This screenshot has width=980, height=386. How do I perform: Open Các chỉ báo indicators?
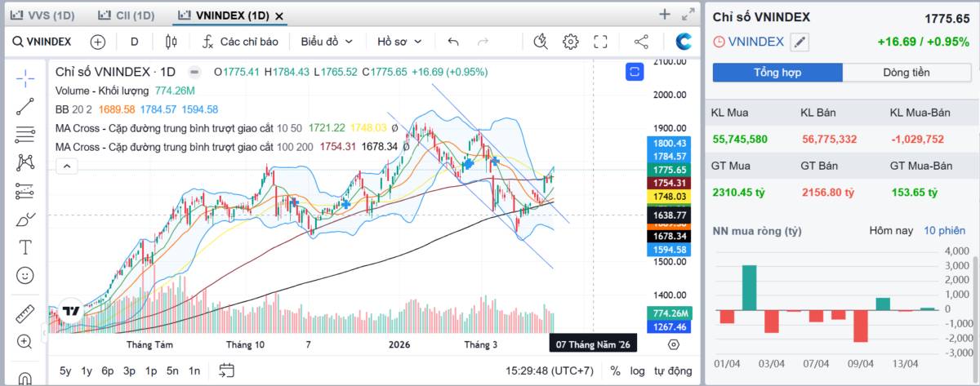[240, 42]
